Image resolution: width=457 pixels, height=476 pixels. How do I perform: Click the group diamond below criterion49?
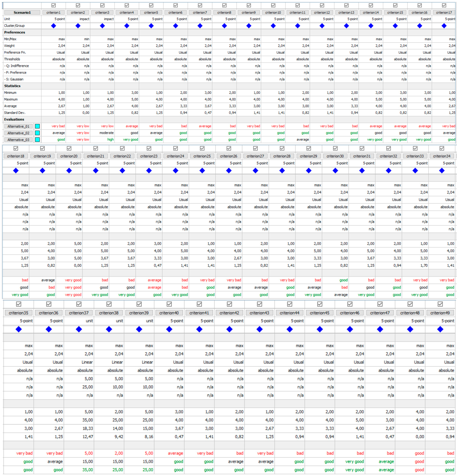pyautogui.click(x=440, y=329)
